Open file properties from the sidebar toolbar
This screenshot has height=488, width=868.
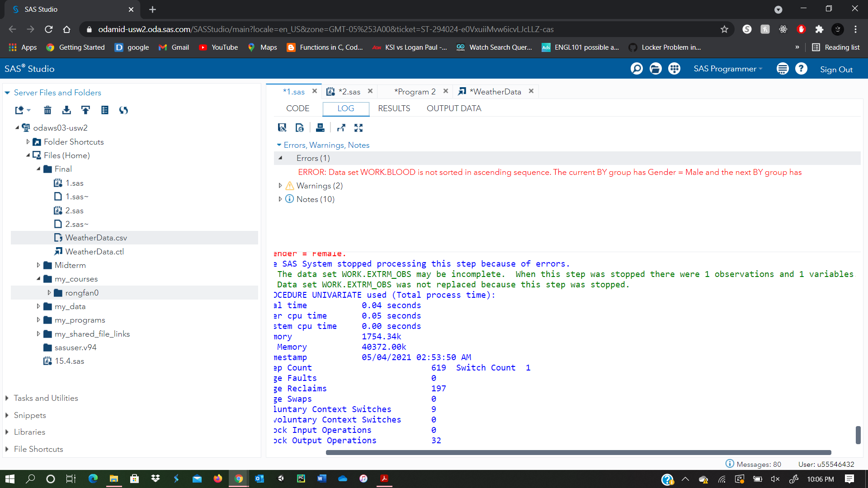[104, 110]
